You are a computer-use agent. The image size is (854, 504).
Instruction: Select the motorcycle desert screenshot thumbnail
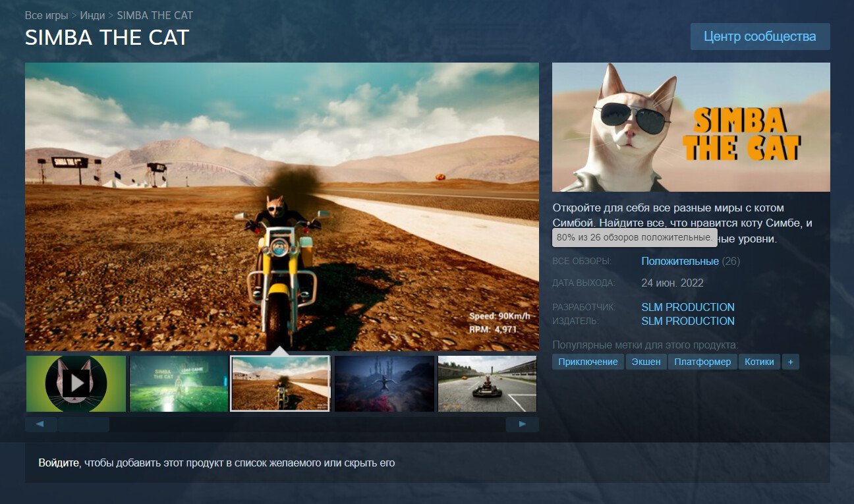[280, 383]
